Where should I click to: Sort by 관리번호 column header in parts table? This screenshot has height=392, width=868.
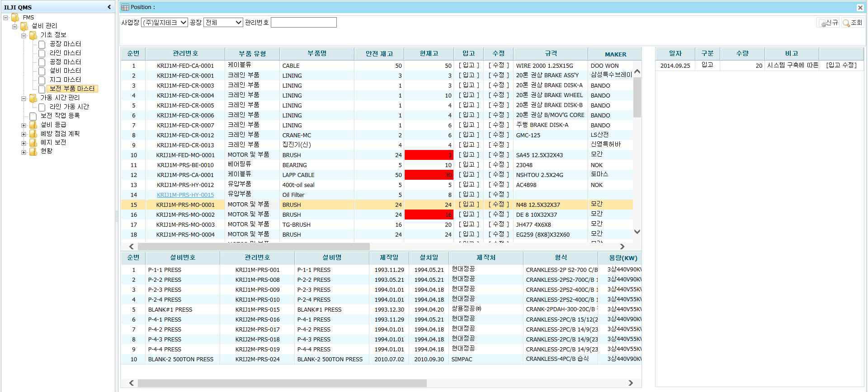coord(185,54)
